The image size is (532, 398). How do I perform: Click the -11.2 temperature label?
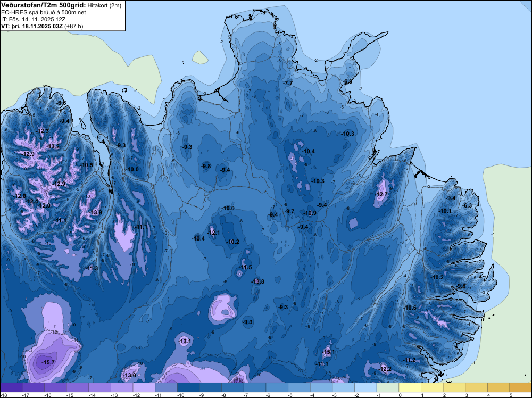click(x=409, y=360)
